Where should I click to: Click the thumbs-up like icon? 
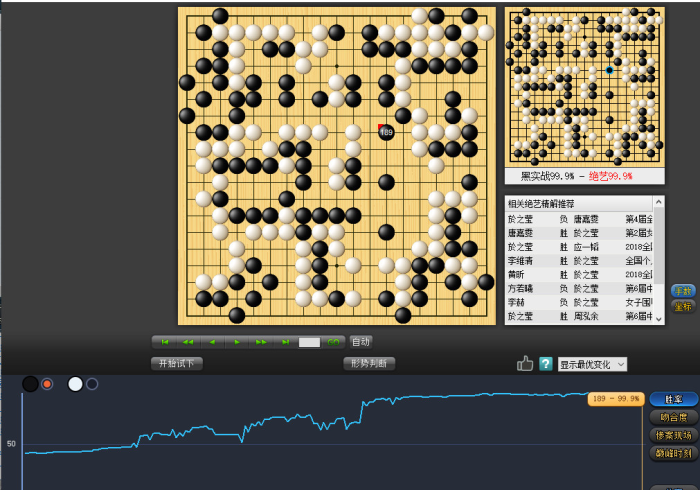(x=525, y=364)
